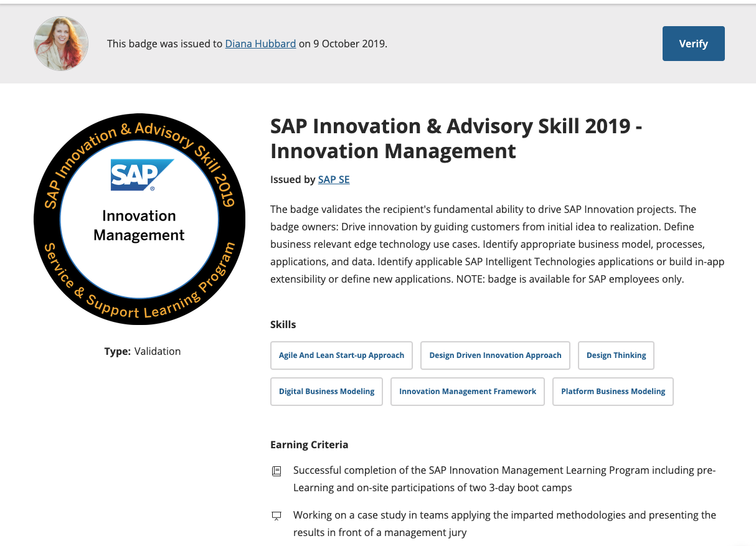Viewport: 756px width, 546px height.
Task: Open the Design Thinking skill tag
Action: 616,355
